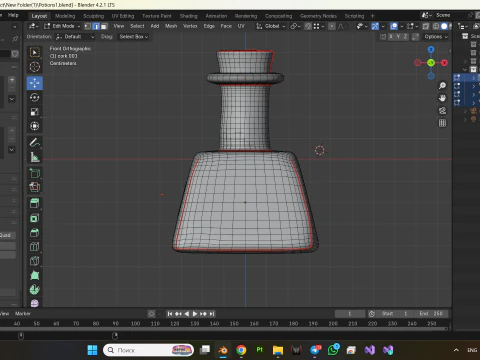
Task: Activate the Knife tool
Action: pyautogui.click(x=35, y=261)
